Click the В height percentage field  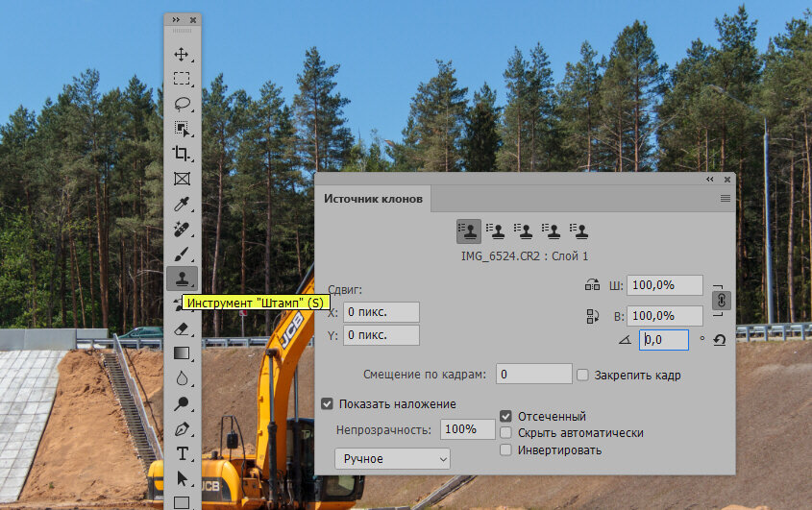(x=665, y=316)
